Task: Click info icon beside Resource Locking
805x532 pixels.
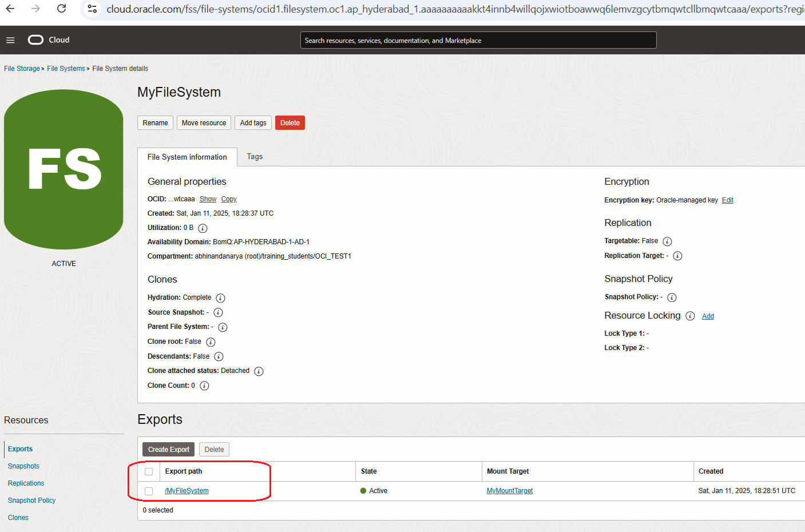Action: click(x=690, y=316)
